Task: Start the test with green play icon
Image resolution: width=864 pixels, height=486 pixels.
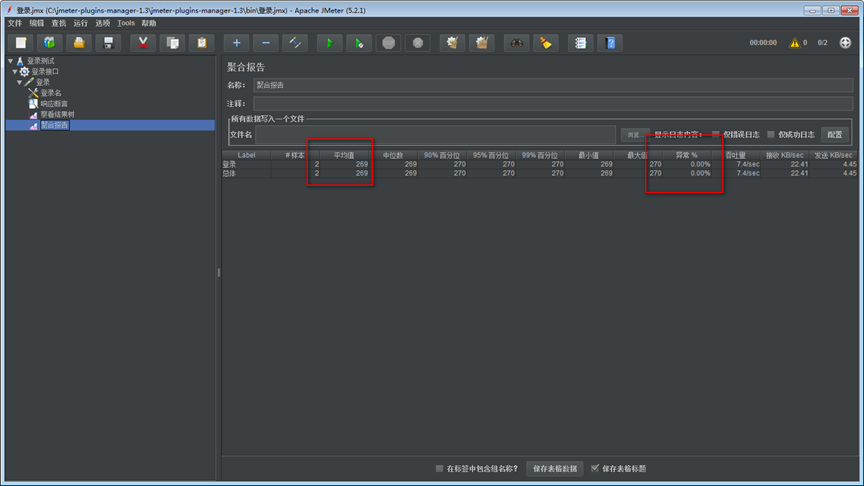Action: (330, 43)
